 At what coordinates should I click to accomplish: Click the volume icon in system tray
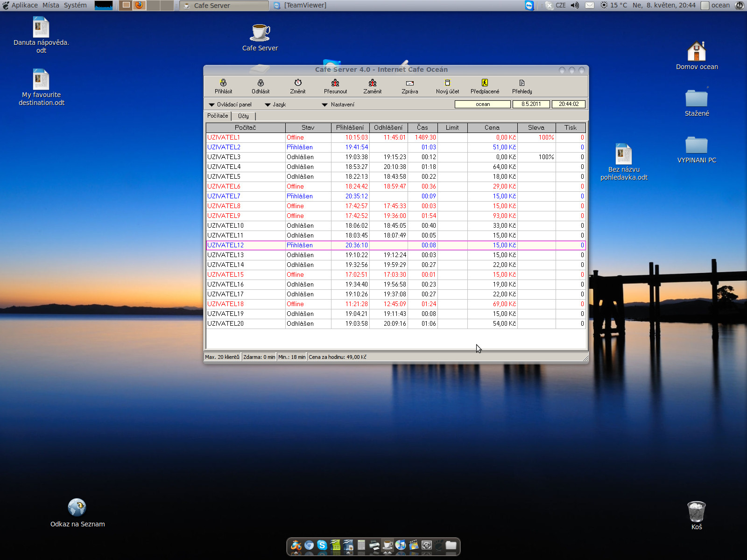(x=575, y=5)
